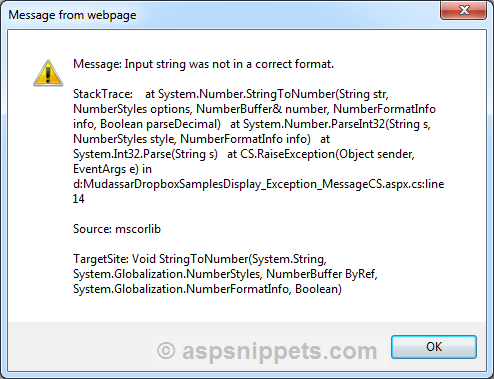Click 'System.Globalization.NumberFormatInfo, Boolean)' text
Image resolution: width=494 pixels, height=379 pixels.
pyautogui.click(x=207, y=289)
